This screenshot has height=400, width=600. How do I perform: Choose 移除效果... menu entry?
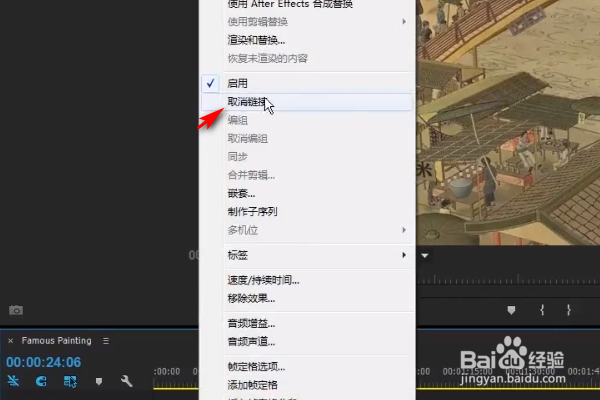click(x=307, y=299)
